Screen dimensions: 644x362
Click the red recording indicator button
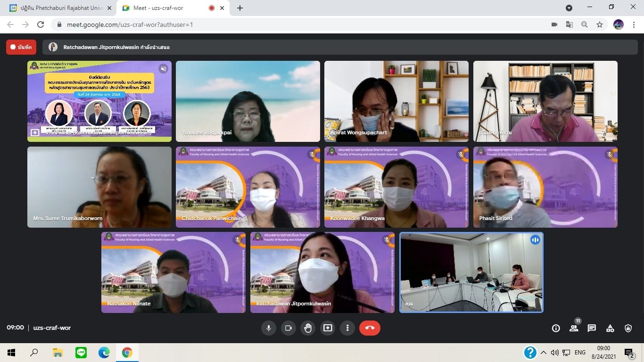(21, 47)
